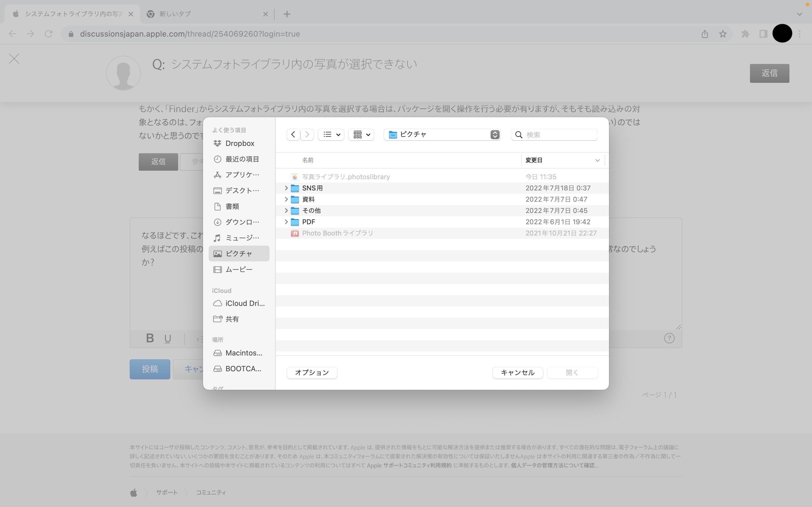The height and width of the screenshot is (507, 812).
Task: Expand the SNS用 folder
Action: pos(286,188)
